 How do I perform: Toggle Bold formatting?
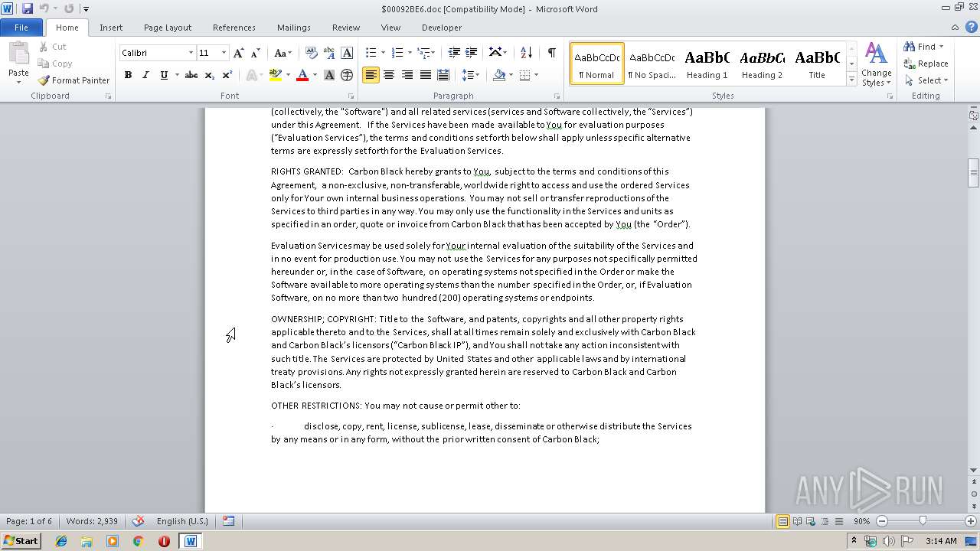[128, 75]
